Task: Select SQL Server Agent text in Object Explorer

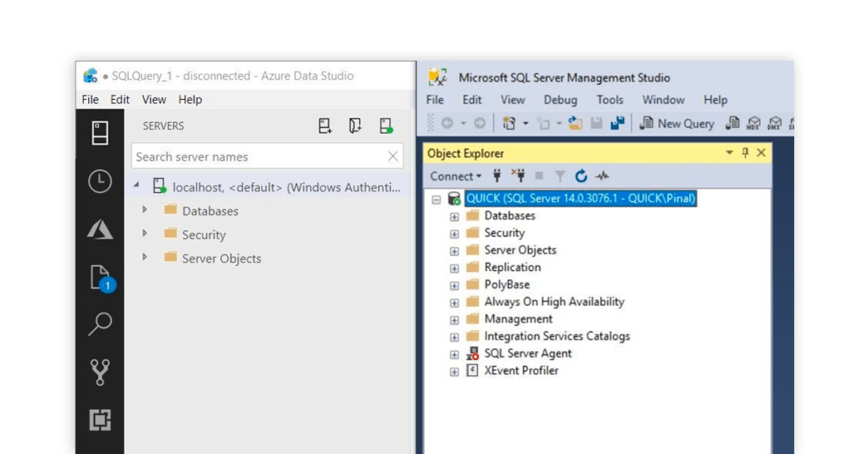Action: (x=528, y=353)
